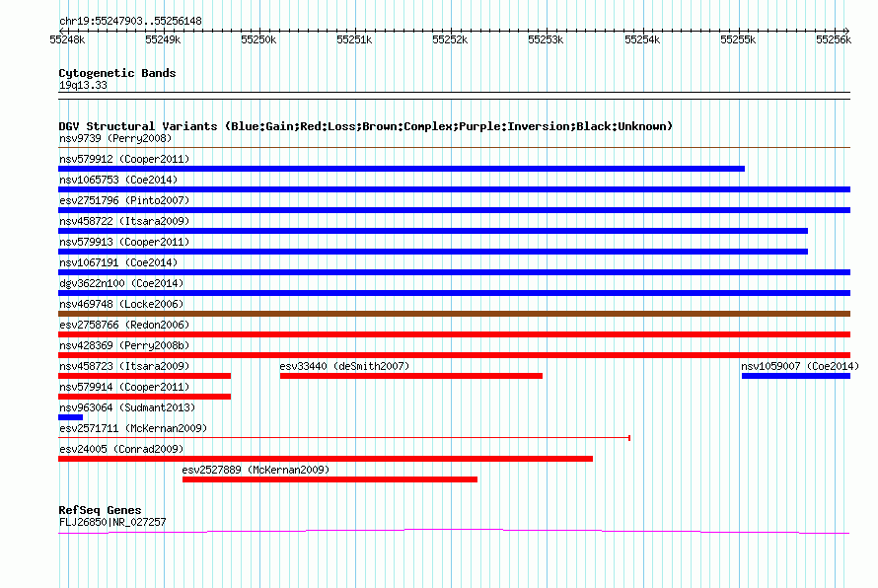This screenshot has width=878, height=588.
Task: Click the small blue nsv963064 (Sudmant2013) bar
Action: pos(71,417)
